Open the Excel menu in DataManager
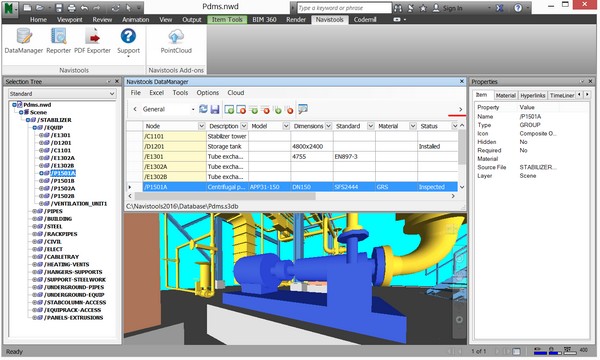This screenshot has height=360, width=600. pyautogui.click(x=157, y=93)
